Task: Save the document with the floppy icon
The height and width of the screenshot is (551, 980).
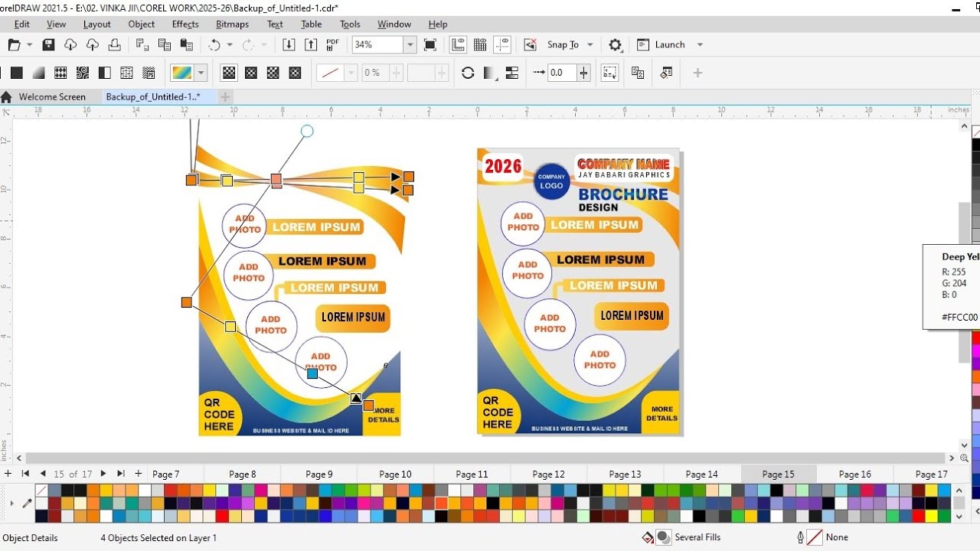Action: pyautogui.click(x=48, y=44)
